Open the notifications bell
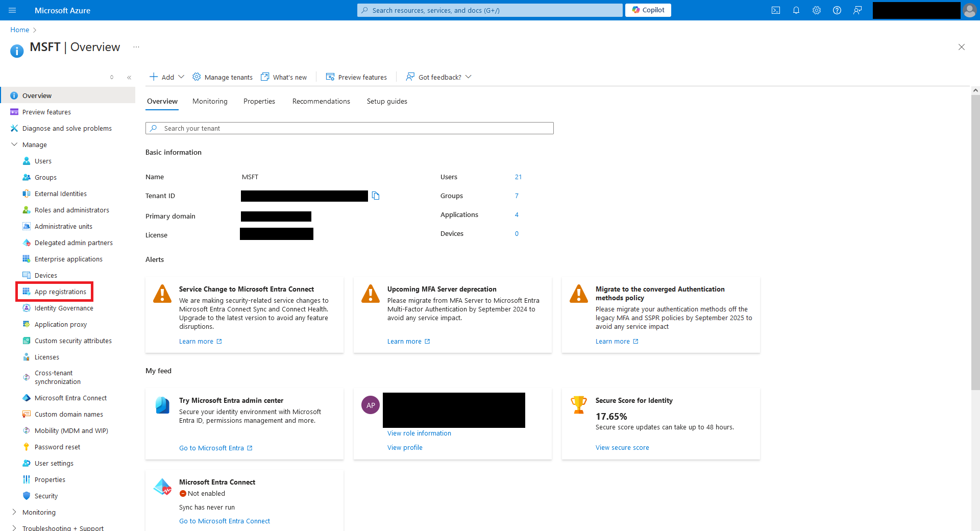This screenshot has width=980, height=531. (796, 10)
